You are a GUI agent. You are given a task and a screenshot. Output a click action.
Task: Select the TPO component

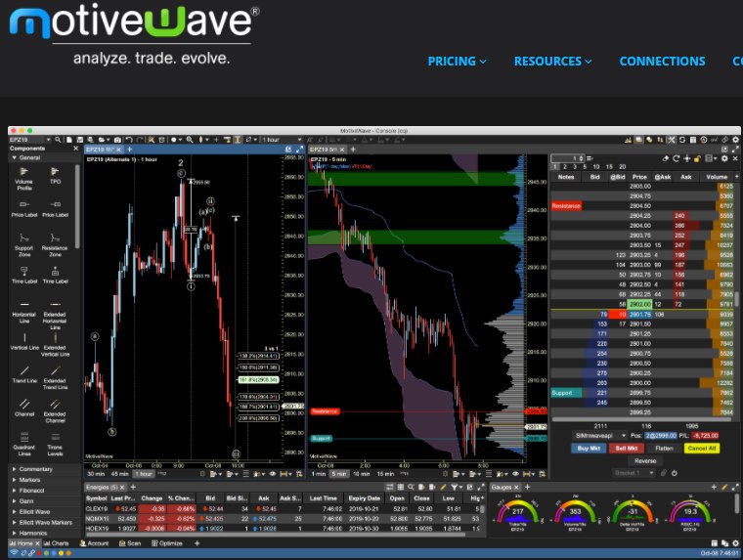click(x=55, y=175)
